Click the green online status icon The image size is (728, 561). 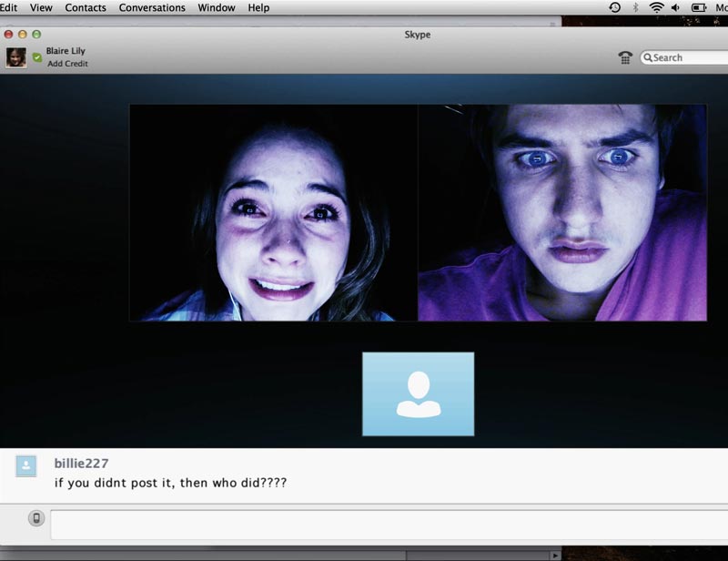click(37, 57)
